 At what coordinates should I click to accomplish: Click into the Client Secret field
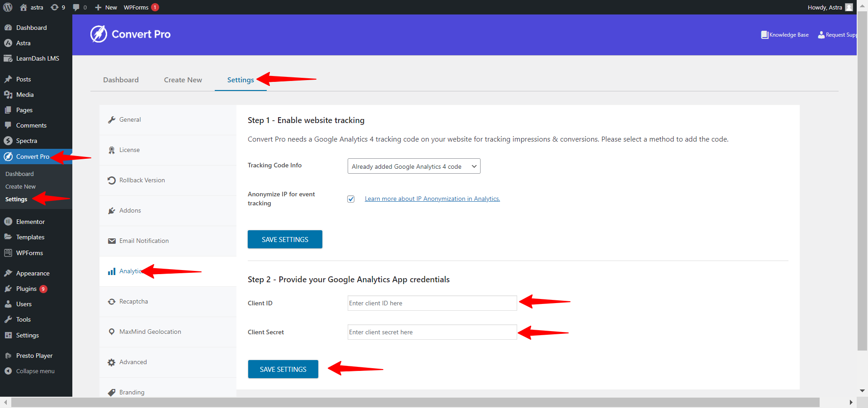pyautogui.click(x=432, y=332)
